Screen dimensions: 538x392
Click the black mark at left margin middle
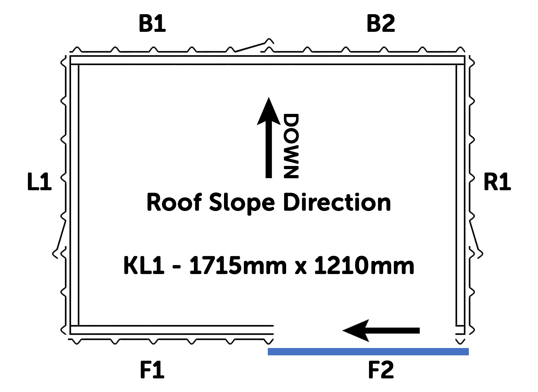(39, 182)
